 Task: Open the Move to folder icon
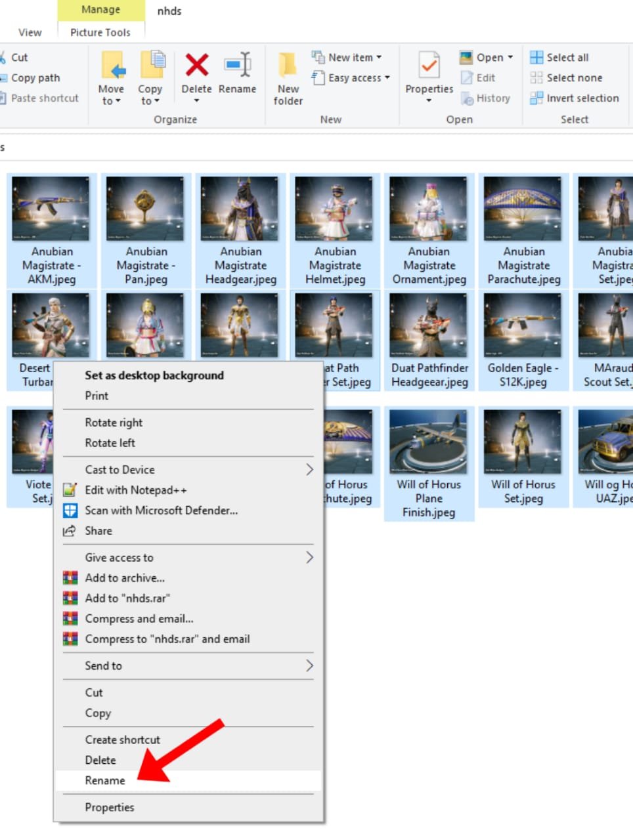(x=113, y=66)
